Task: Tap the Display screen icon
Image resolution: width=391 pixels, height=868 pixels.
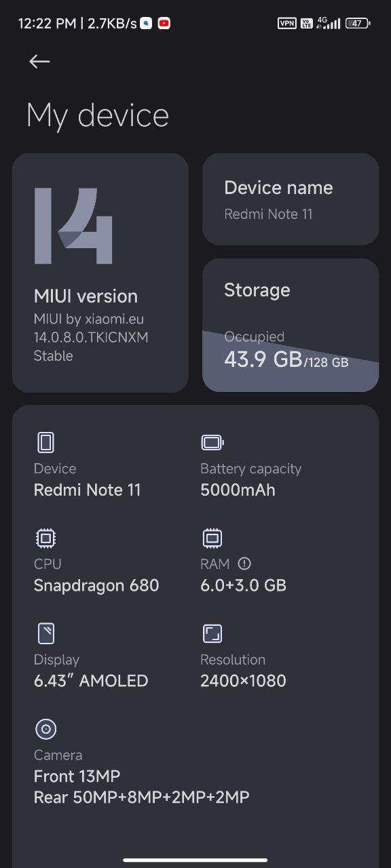Action: tap(45, 633)
